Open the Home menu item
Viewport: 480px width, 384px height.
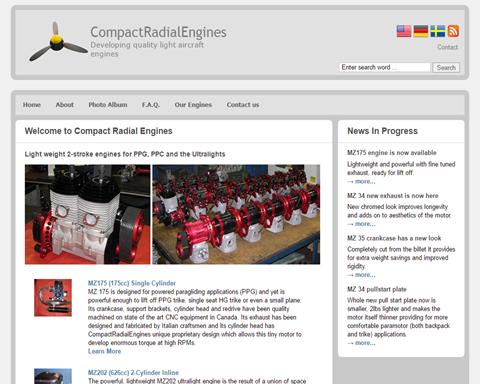click(32, 105)
